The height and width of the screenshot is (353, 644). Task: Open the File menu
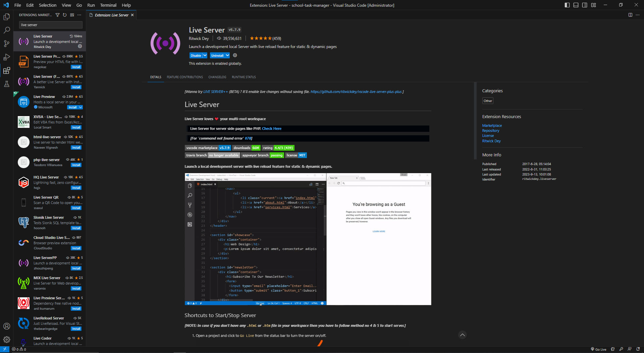click(18, 5)
